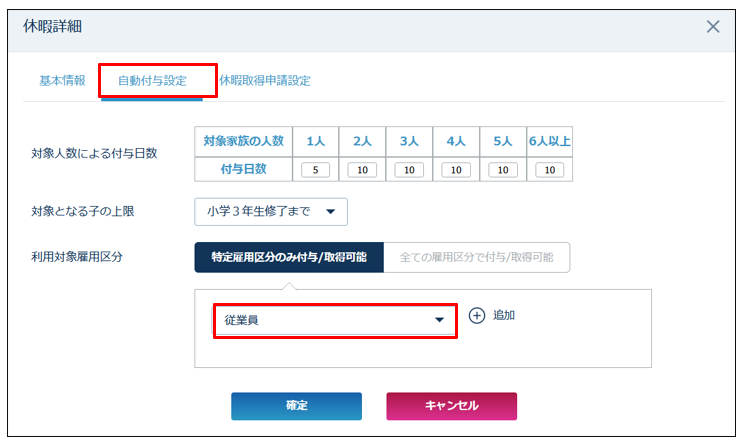Click the 付与日数 field for 4人

tap(456, 170)
